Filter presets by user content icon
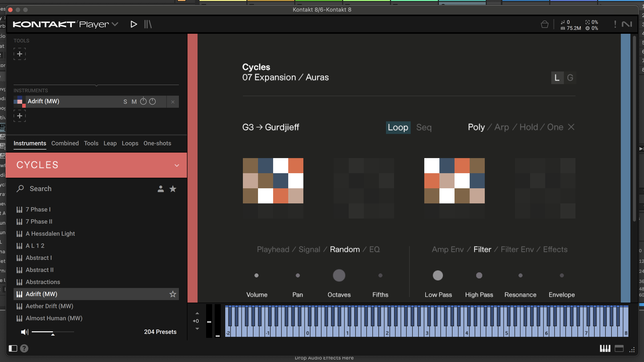The height and width of the screenshot is (362, 644). (x=160, y=189)
